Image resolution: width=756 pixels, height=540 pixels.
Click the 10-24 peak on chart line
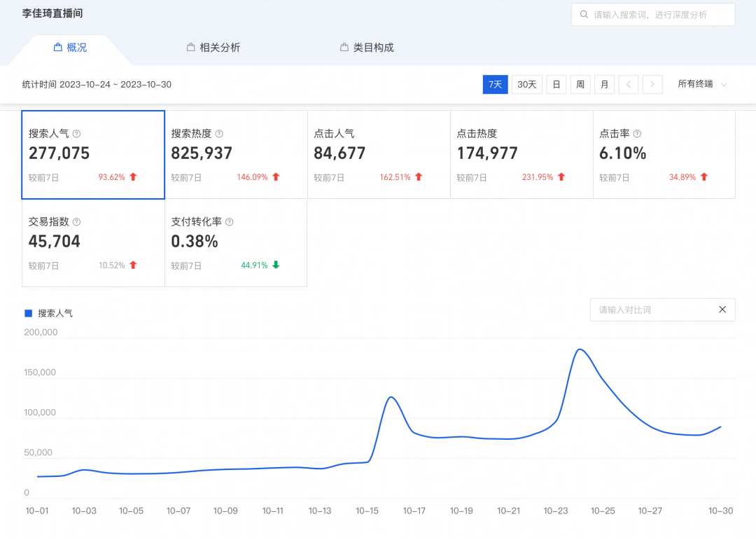[580, 349]
